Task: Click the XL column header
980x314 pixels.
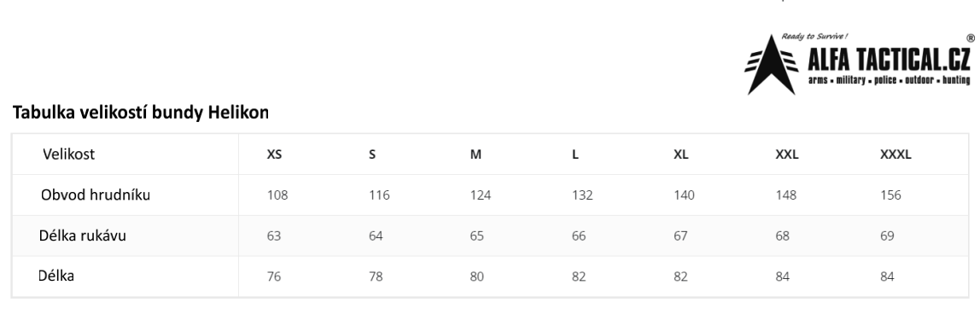Action: click(x=680, y=154)
